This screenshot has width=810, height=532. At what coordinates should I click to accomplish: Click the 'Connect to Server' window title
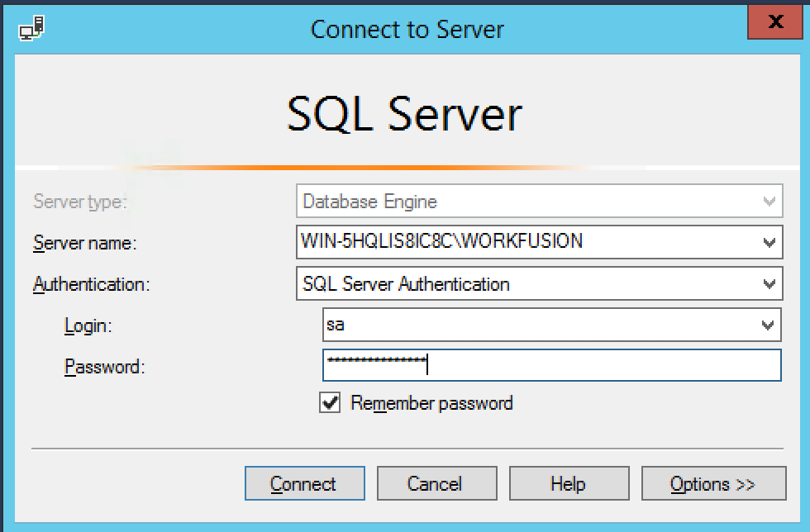pyautogui.click(x=407, y=30)
